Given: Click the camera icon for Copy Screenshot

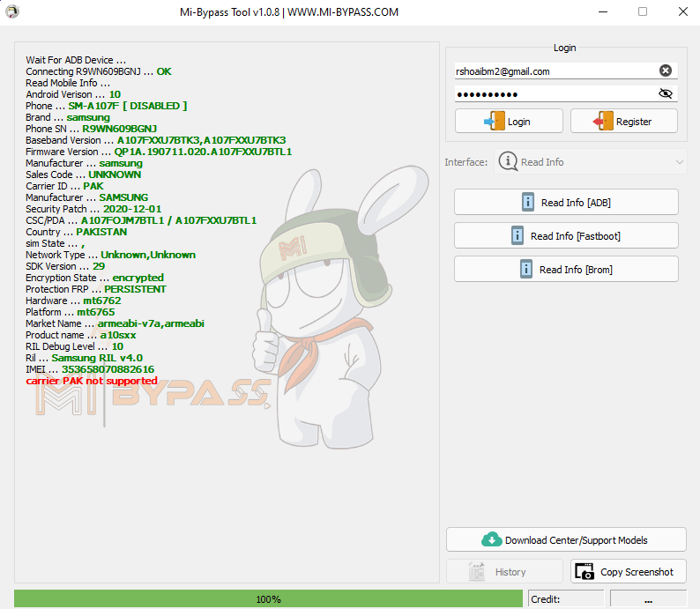Looking at the screenshot, I should pyautogui.click(x=585, y=572).
